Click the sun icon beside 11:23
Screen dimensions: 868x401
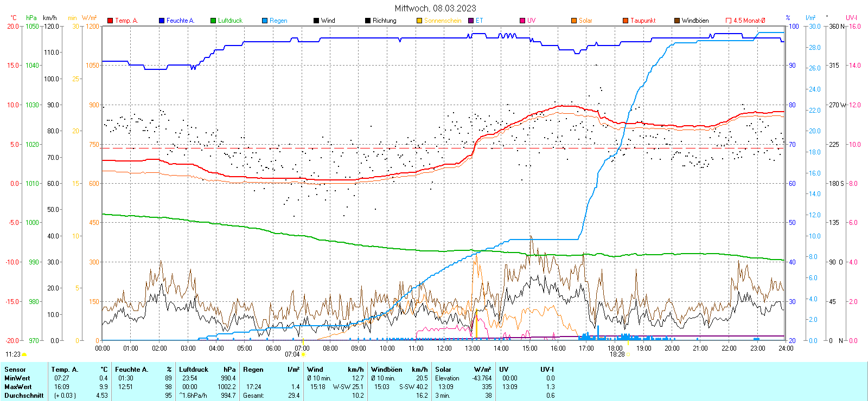click(24, 354)
